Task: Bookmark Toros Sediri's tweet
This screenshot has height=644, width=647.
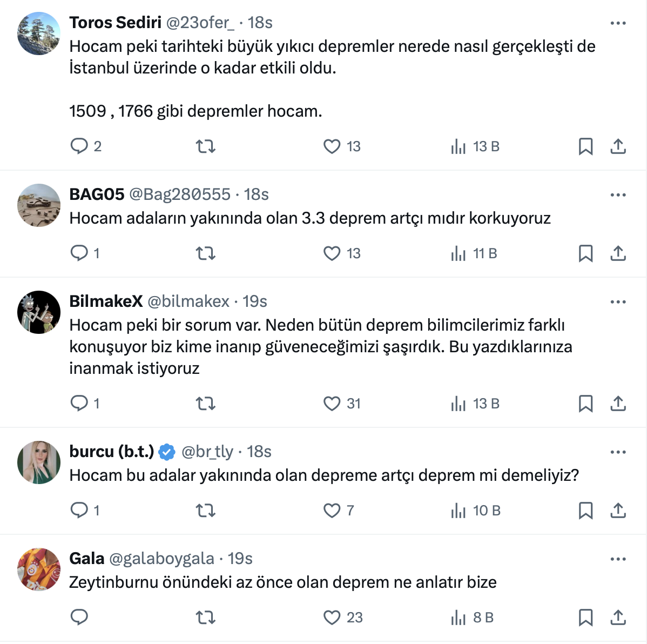Action: 585,146
